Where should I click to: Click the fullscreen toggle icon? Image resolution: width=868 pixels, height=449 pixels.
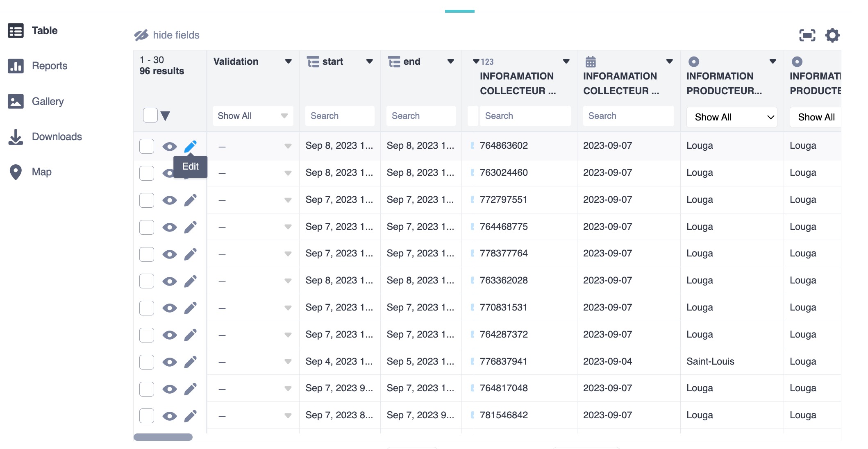pyautogui.click(x=807, y=35)
